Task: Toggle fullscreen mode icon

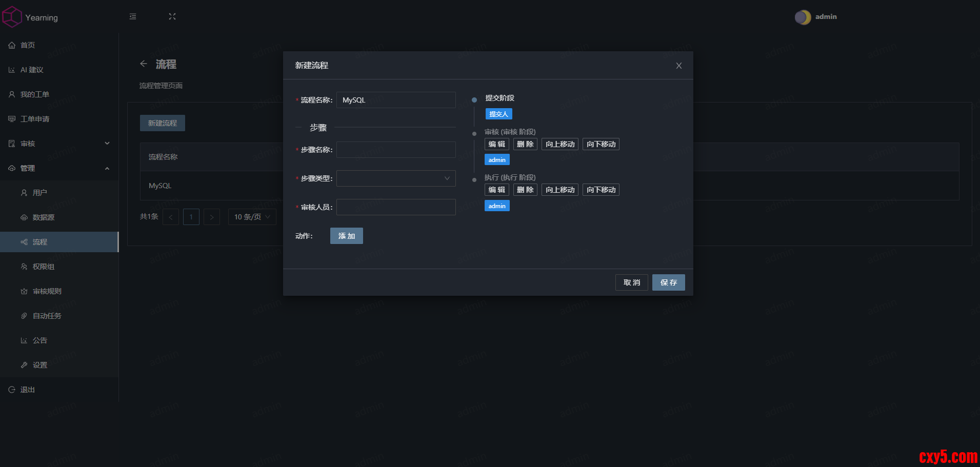Action: 172,16
